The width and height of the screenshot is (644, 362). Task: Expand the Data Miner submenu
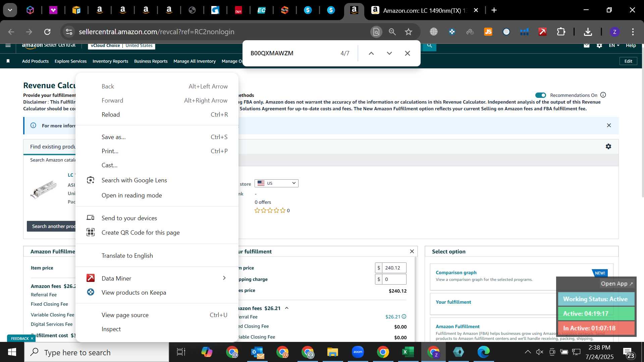pyautogui.click(x=224, y=278)
